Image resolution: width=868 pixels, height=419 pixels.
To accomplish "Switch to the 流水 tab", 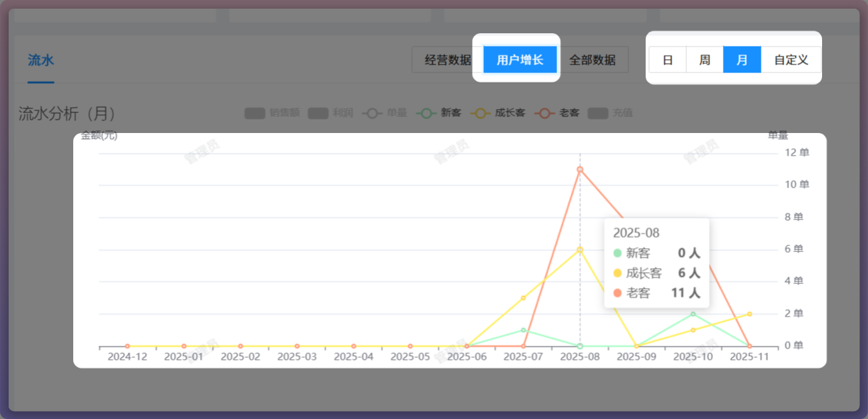I will click(x=41, y=61).
